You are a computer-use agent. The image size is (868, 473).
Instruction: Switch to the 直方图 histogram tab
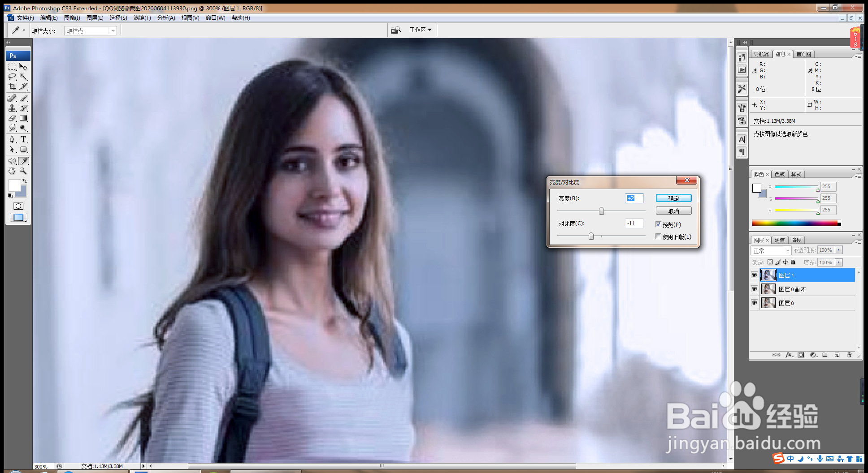coord(803,54)
